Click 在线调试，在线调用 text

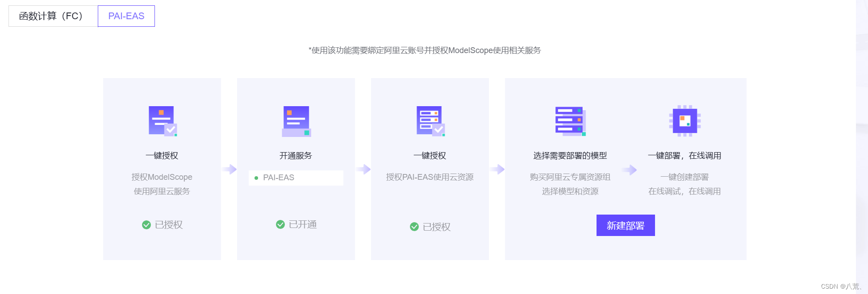(x=684, y=191)
